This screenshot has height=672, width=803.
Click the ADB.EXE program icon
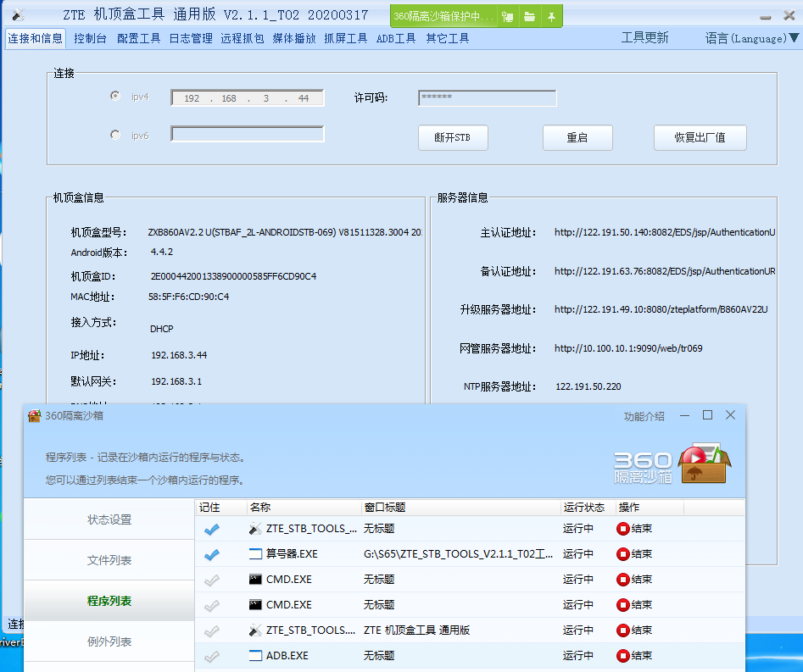255,656
